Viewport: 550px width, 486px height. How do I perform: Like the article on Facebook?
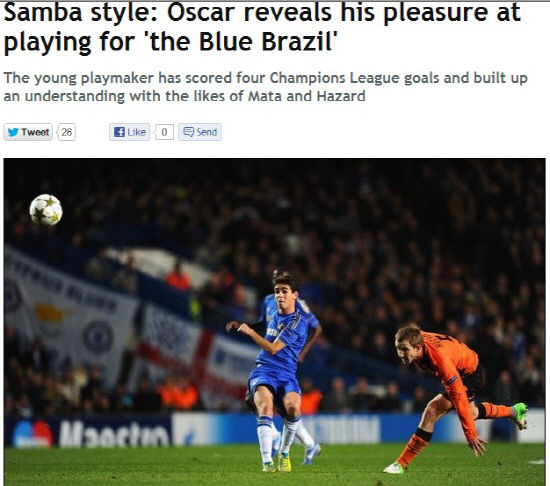(x=129, y=132)
